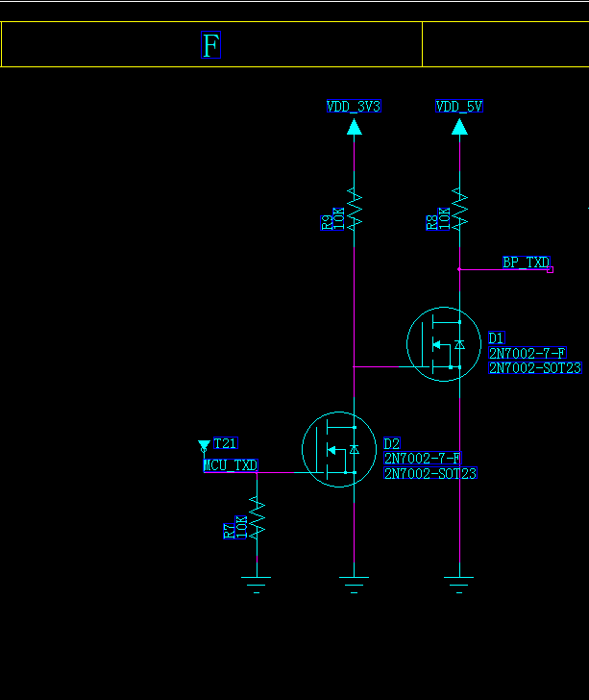
Task: Select the VDD_3V3 power net label
Action: click(354, 106)
